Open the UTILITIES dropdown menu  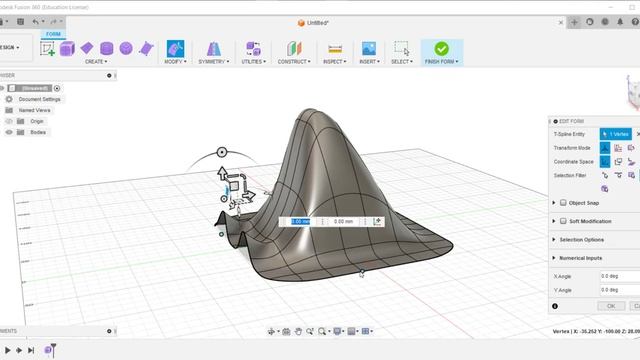pos(253,62)
